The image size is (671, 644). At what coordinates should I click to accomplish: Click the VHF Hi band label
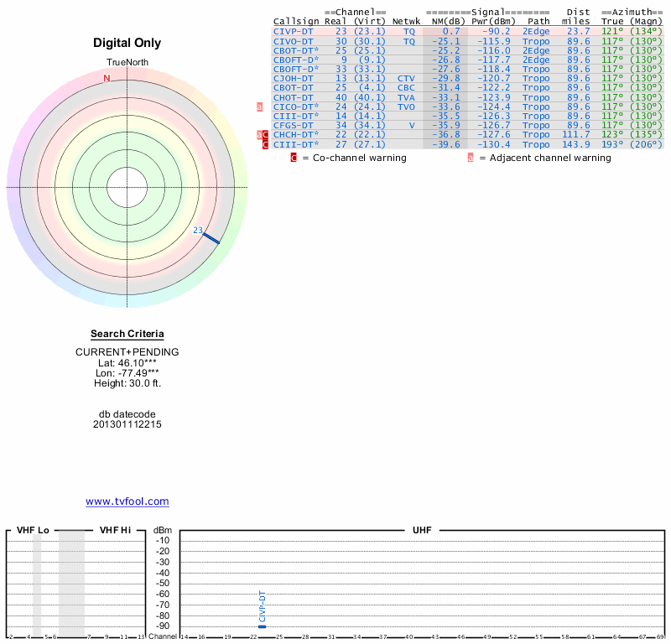click(x=115, y=530)
